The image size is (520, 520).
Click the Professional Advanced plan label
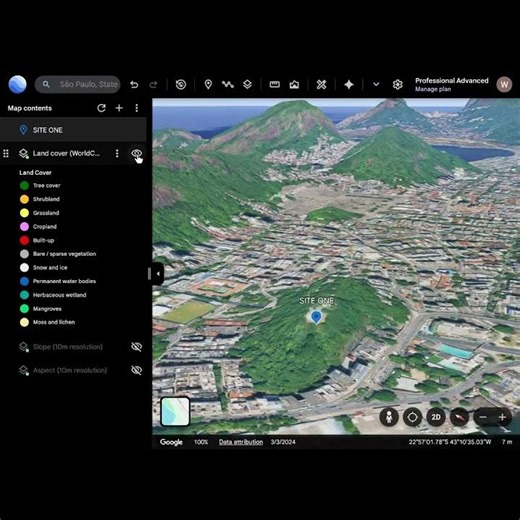pos(452,81)
